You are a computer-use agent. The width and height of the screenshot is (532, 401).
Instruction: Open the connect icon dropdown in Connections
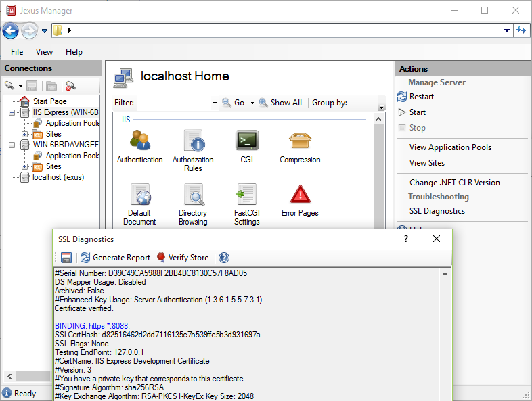tap(21, 86)
